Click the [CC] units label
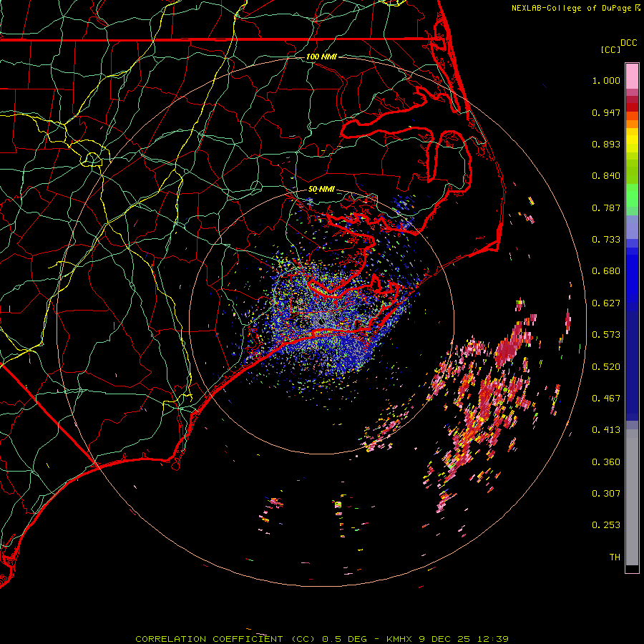This screenshot has width=644, height=644. 610,49
